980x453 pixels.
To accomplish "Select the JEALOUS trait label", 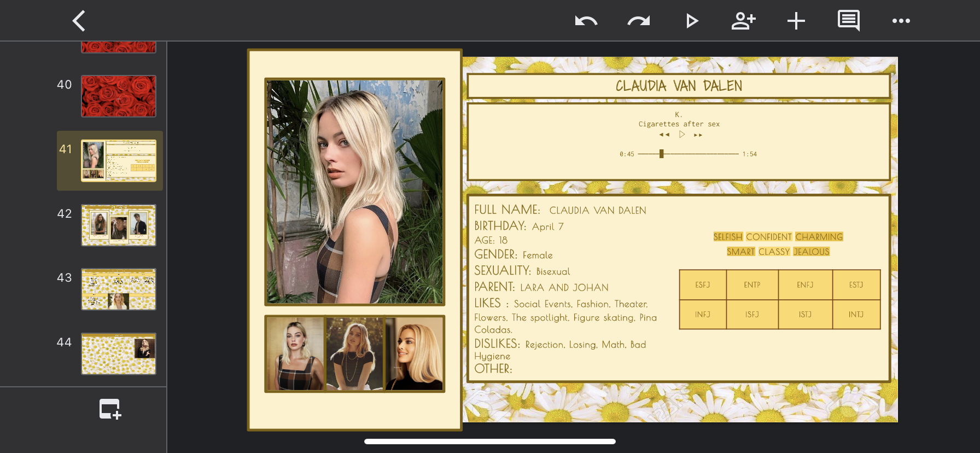I will point(812,252).
